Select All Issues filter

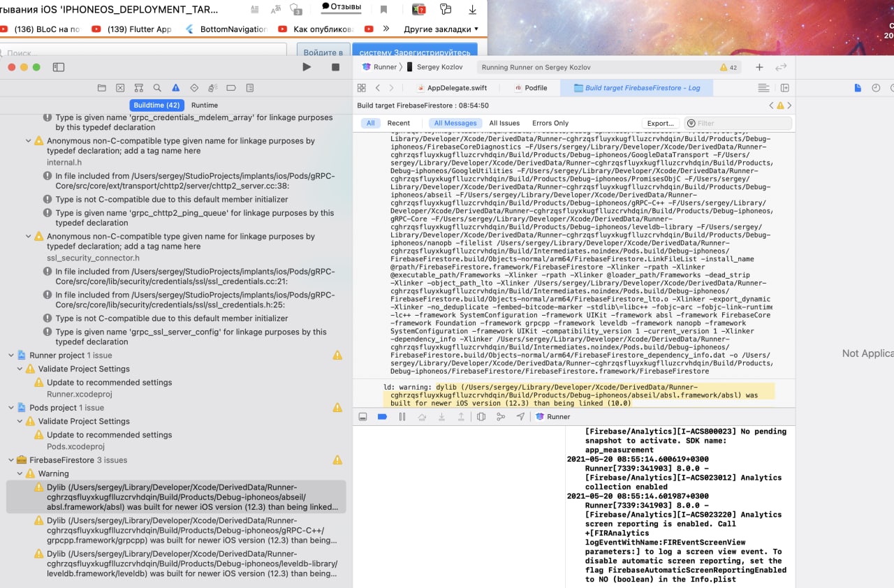(504, 123)
